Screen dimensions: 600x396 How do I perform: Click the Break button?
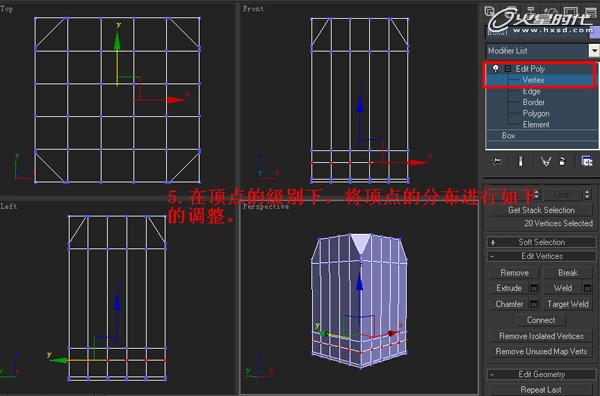point(567,272)
